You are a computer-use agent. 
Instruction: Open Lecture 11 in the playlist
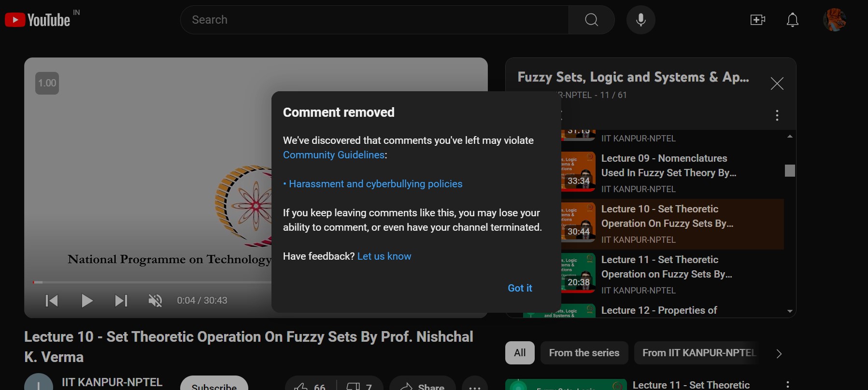pos(667,267)
